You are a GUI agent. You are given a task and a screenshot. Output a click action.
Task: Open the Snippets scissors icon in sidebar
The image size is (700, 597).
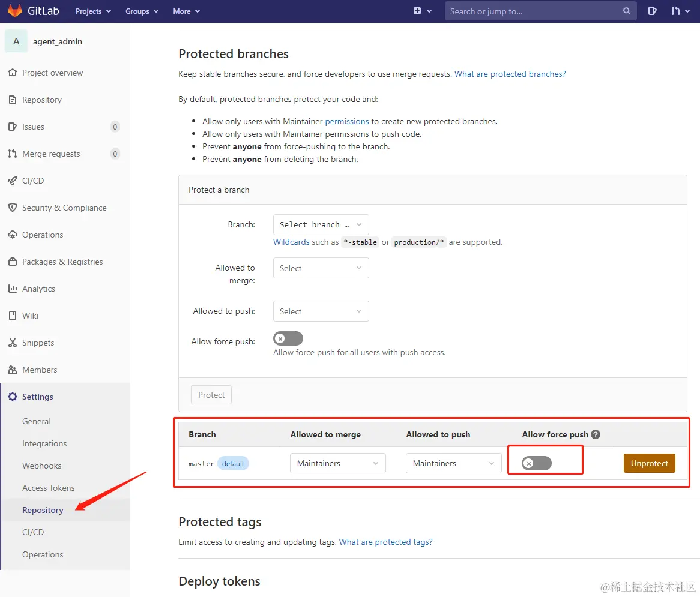[12, 343]
